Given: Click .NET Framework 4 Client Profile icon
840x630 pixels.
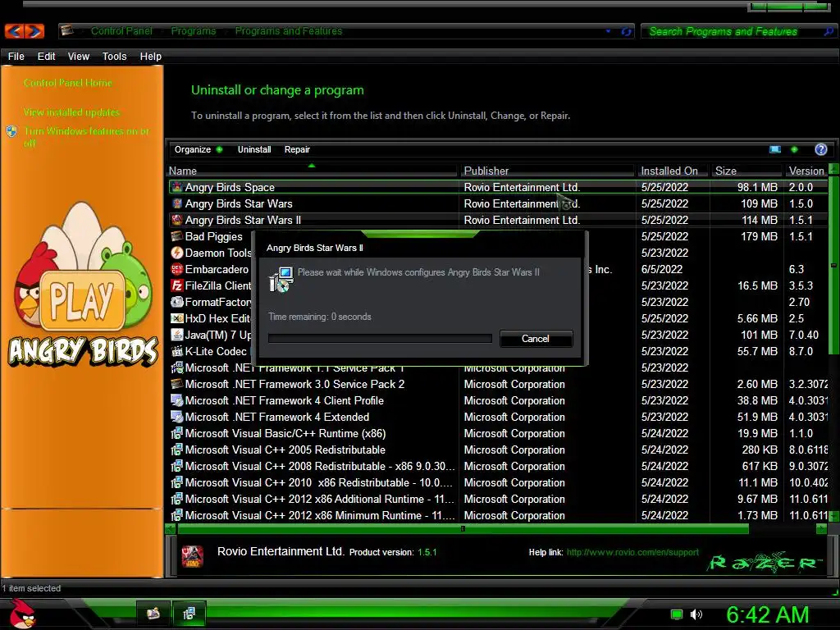Looking at the screenshot, I should click(177, 400).
